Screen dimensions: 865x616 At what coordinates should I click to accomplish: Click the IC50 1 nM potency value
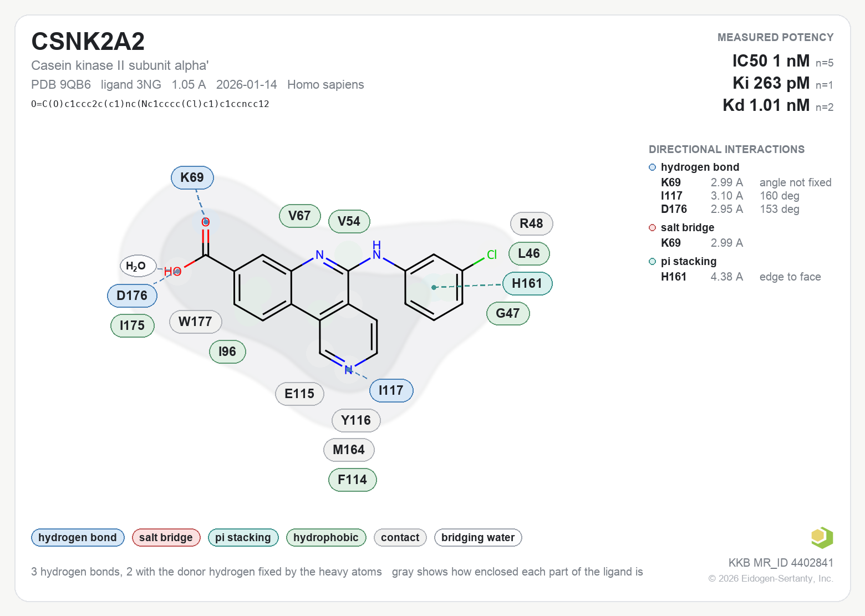[x=771, y=61]
